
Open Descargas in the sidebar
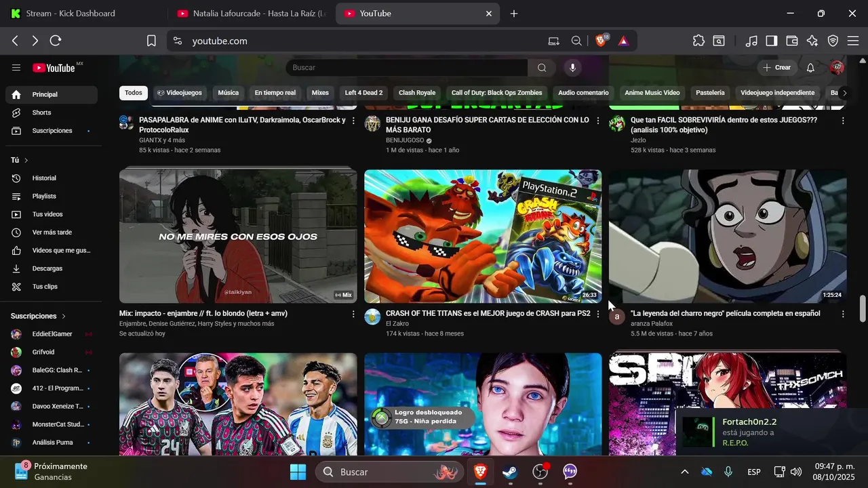(52, 268)
